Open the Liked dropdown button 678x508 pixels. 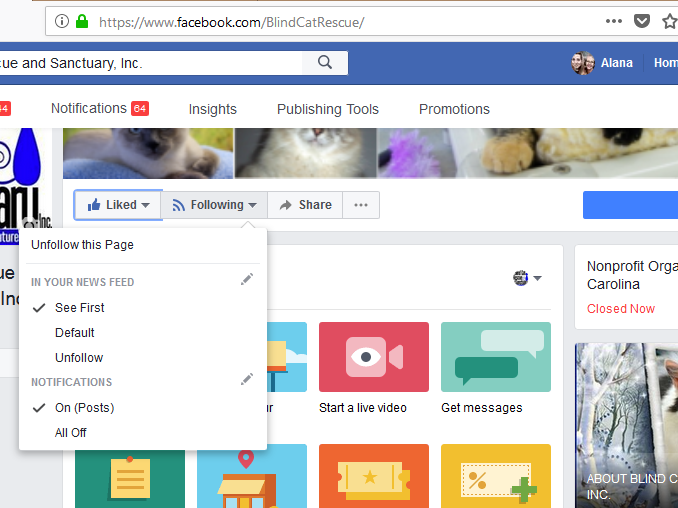pyautogui.click(x=118, y=205)
